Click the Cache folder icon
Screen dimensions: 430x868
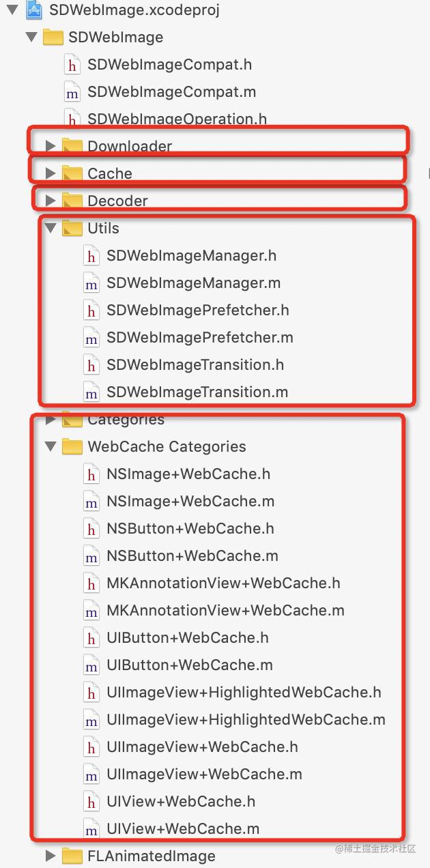tap(72, 173)
